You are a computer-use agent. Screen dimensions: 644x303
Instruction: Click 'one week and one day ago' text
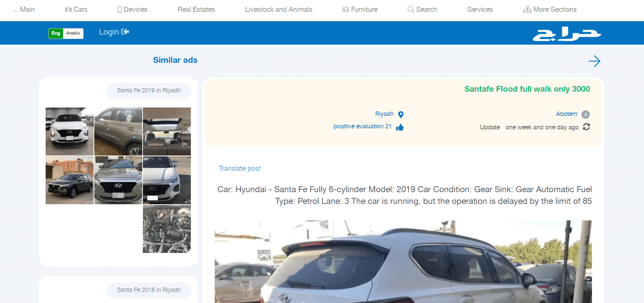[542, 127]
